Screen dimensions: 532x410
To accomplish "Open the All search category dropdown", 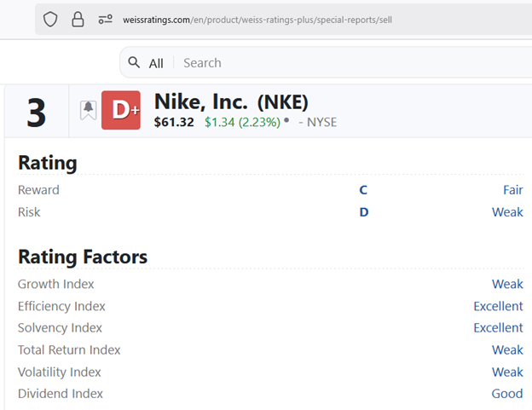I will [x=156, y=63].
